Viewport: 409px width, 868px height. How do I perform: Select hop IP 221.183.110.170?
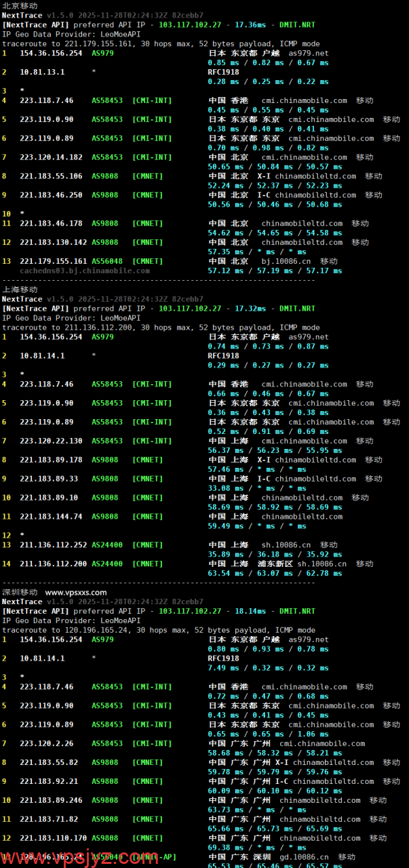(54, 838)
